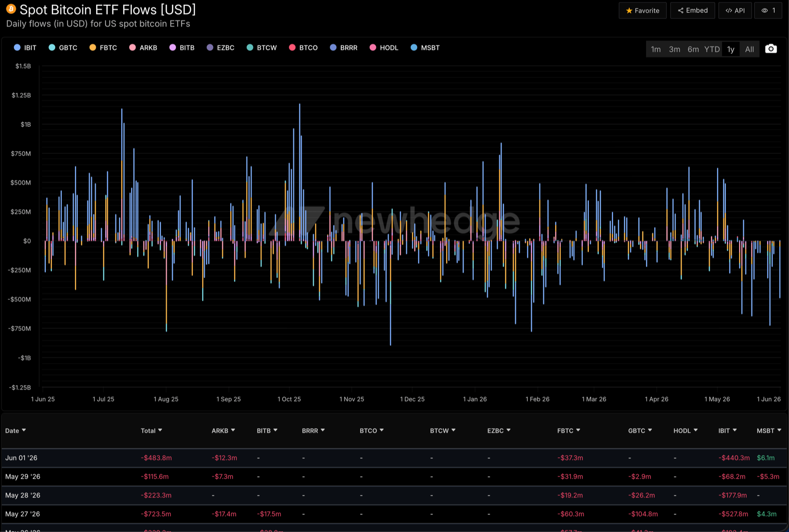Click MSBT value $6.1m
Viewport: 789px width, 532px height.
pyautogui.click(x=766, y=458)
